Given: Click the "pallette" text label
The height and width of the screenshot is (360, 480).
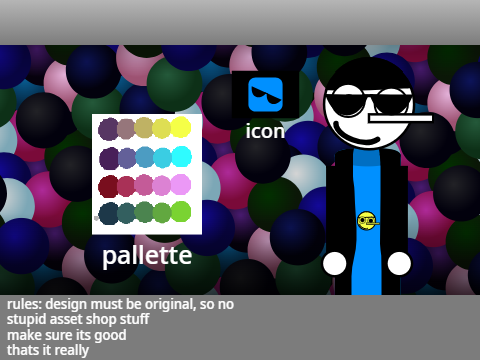Looking at the screenshot, I should coord(147,256).
